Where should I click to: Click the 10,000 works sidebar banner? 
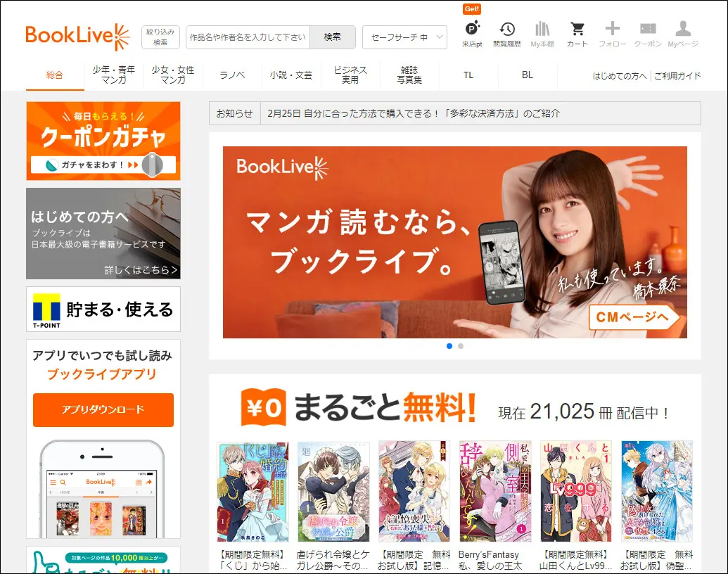103,560
